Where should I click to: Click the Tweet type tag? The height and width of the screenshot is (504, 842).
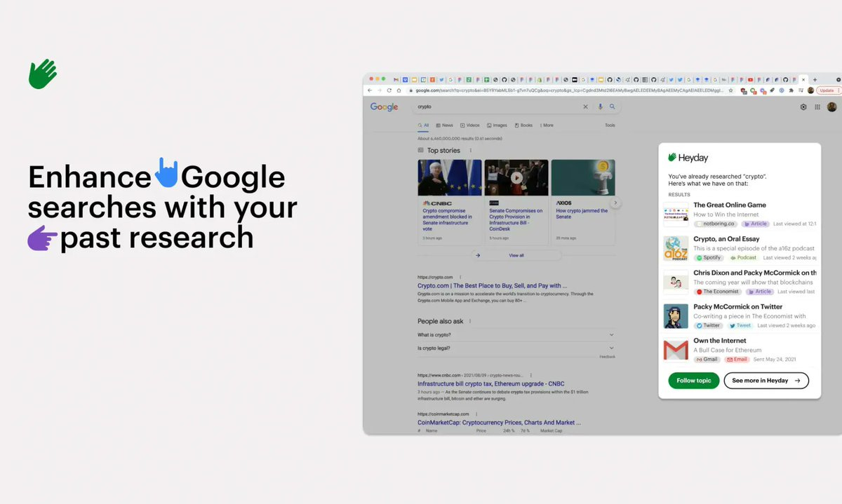tap(740, 325)
